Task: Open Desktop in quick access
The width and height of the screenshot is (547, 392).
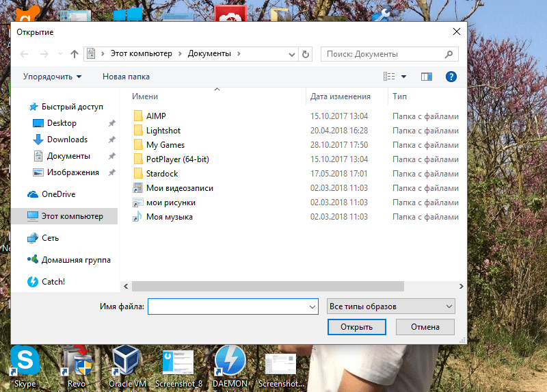Action: point(62,123)
